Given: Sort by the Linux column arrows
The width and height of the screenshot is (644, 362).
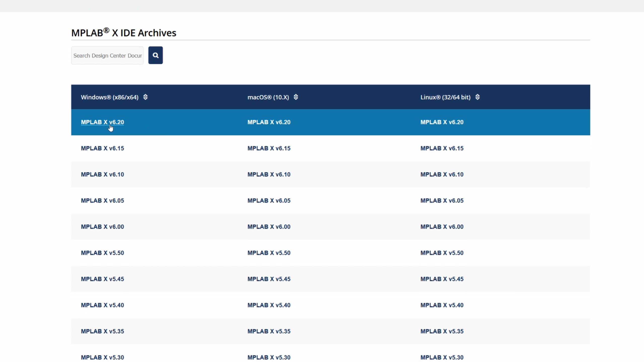Looking at the screenshot, I should [x=477, y=97].
